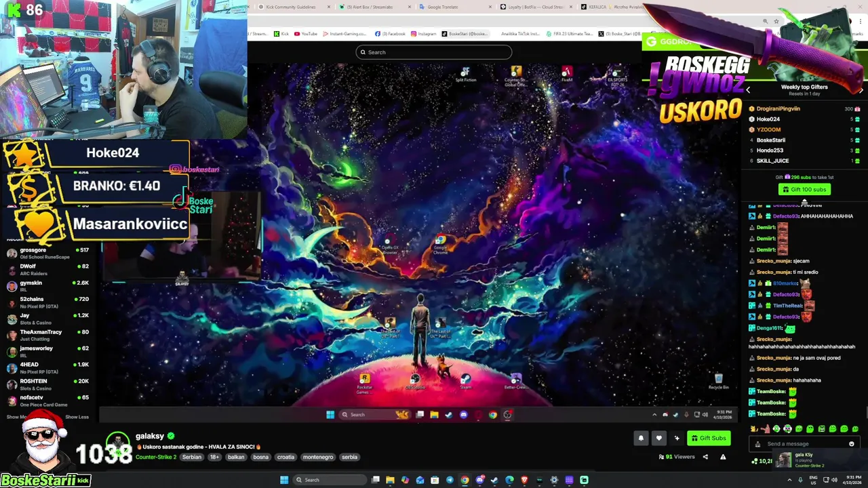The image size is (868, 488).
Task: Click the heart follow icon
Action: coord(658,439)
